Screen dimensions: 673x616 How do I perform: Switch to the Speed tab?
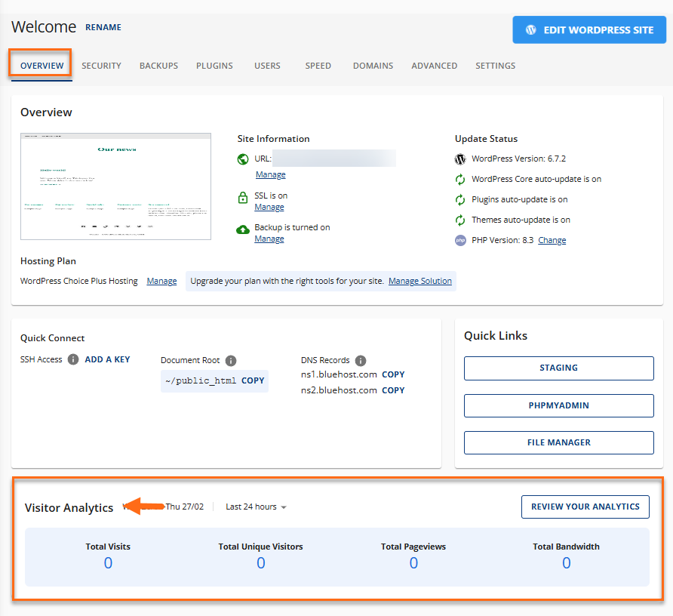(x=318, y=66)
